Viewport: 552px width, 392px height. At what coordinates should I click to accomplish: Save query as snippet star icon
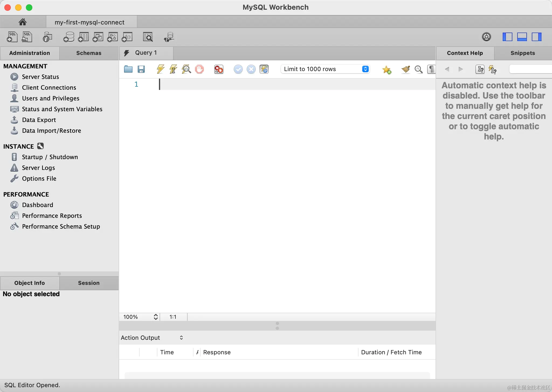click(x=387, y=70)
